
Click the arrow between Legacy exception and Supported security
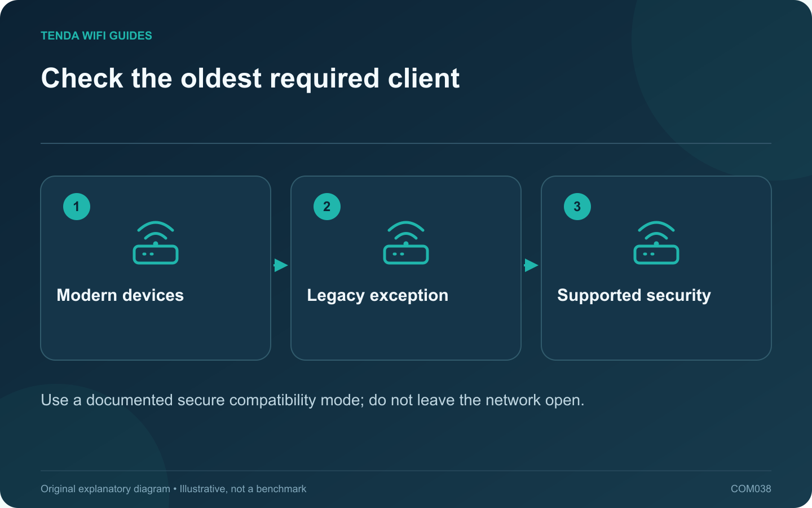point(531,265)
